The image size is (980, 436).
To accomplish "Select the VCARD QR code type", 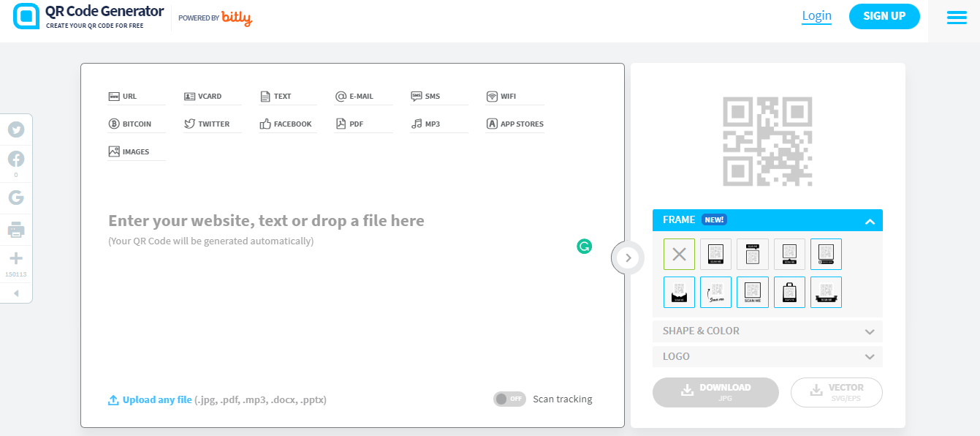I will click(x=212, y=95).
